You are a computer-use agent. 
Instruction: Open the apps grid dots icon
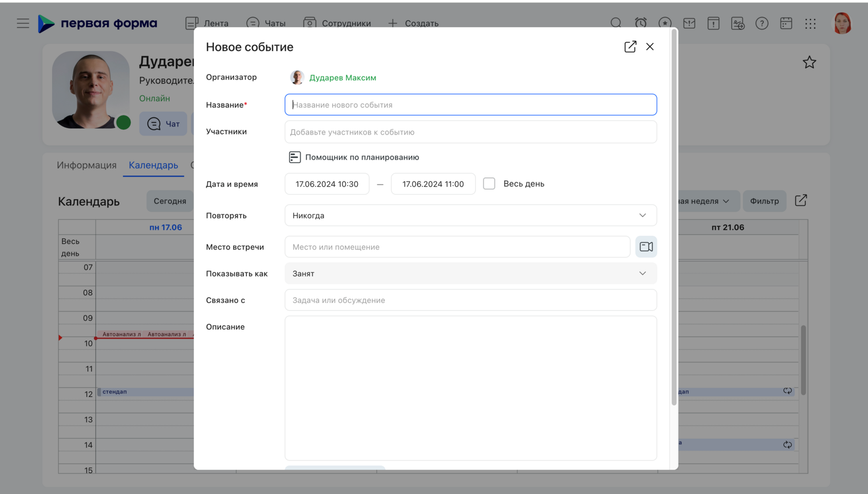[811, 23]
